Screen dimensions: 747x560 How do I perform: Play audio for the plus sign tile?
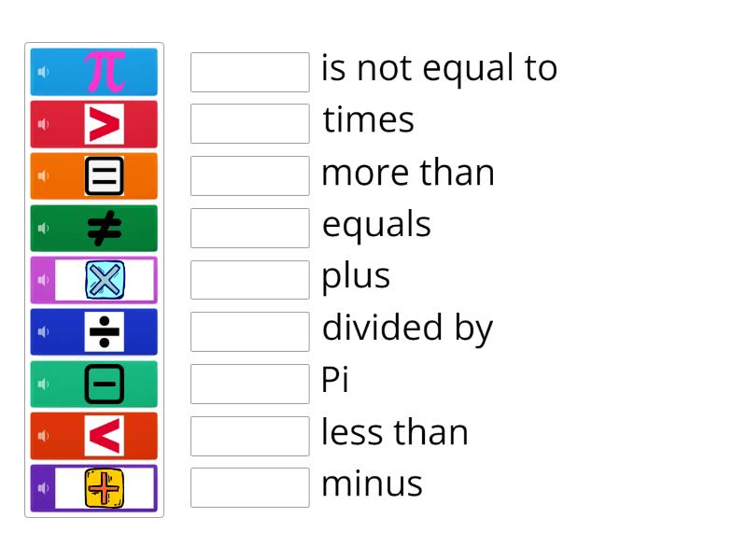point(42,487)
